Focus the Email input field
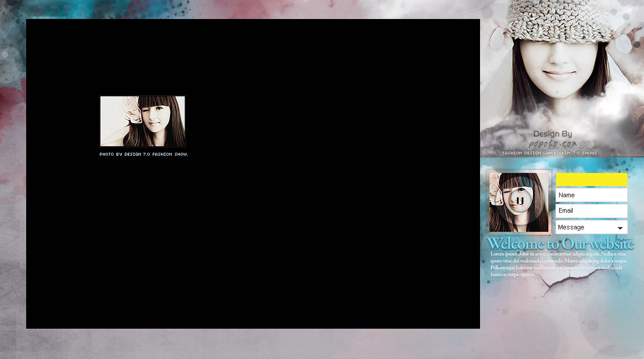644x359 pixels. click(591, 210)
